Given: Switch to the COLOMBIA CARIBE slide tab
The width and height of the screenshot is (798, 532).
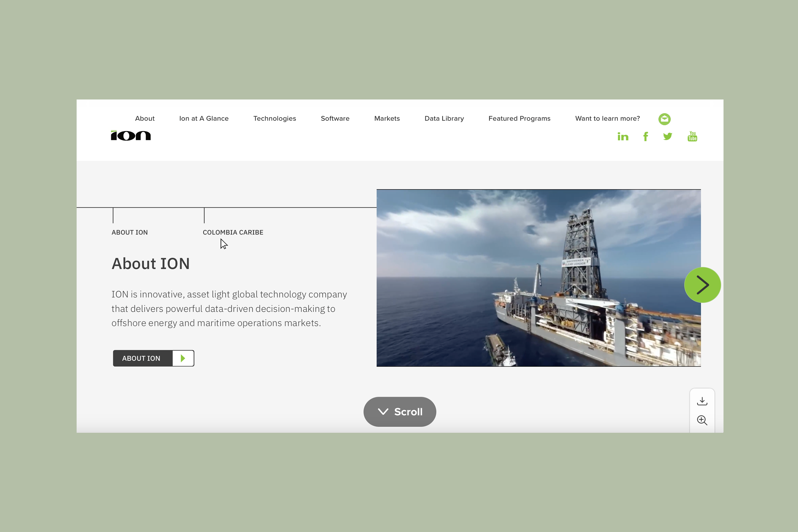Looking at the screenshot, I should (233, 232).
